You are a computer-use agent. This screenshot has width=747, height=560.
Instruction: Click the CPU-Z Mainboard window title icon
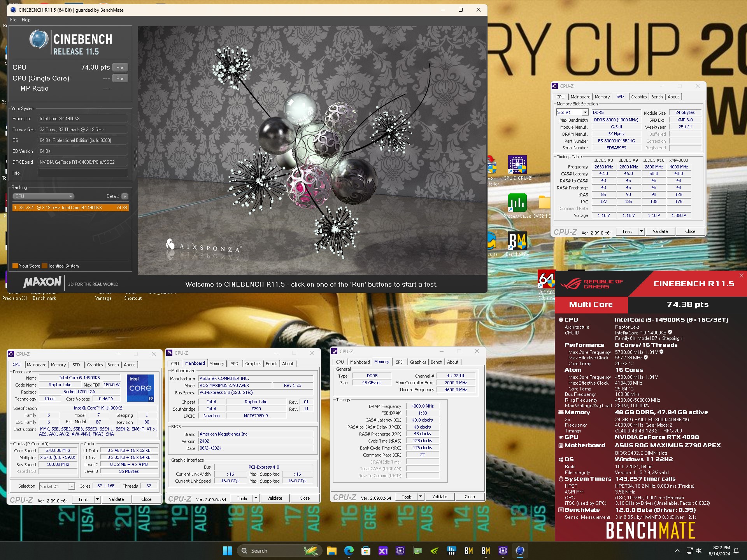[169, 353]
